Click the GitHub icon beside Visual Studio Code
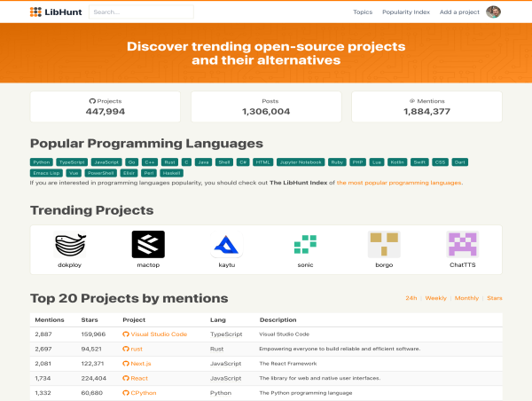532x401 pixels. tap(126, 334)
